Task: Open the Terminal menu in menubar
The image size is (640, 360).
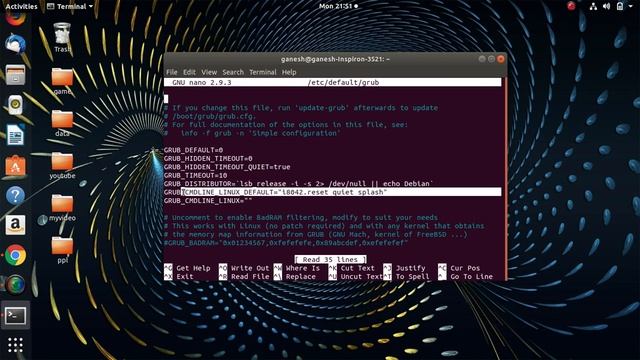Action: (x=262, y=72)
